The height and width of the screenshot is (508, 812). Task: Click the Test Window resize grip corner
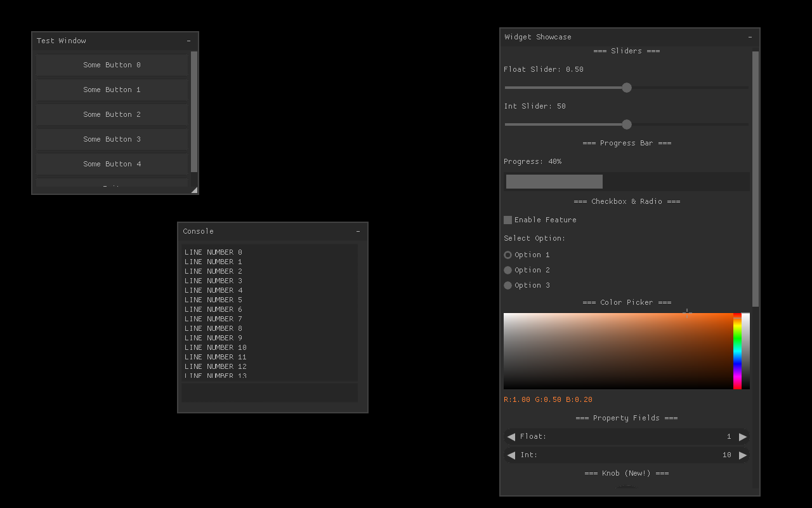pyautogui.click(x=194, y=190)
